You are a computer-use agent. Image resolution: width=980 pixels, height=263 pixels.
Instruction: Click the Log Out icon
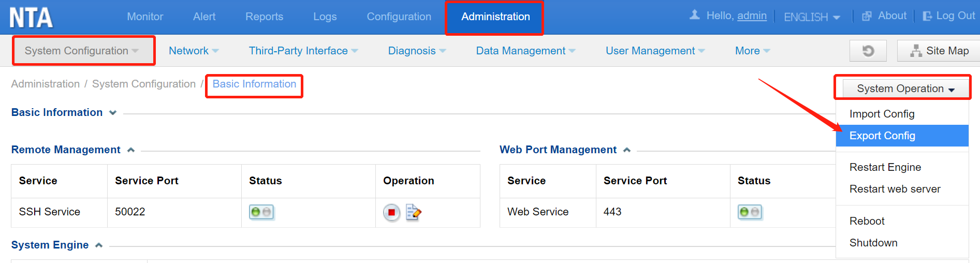(927, 16)
